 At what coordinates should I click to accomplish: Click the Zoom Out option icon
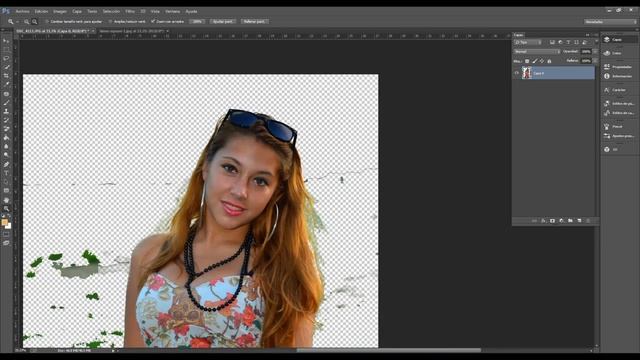click(x=35, y=22)
